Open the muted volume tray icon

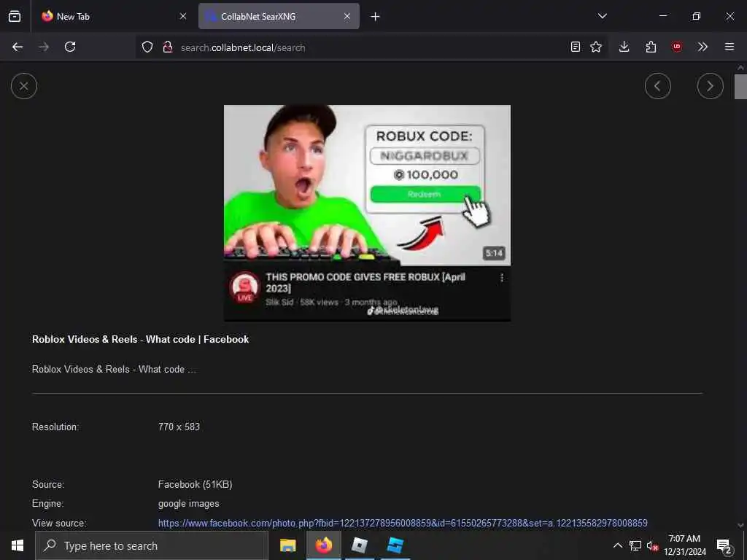coord(652,545)
